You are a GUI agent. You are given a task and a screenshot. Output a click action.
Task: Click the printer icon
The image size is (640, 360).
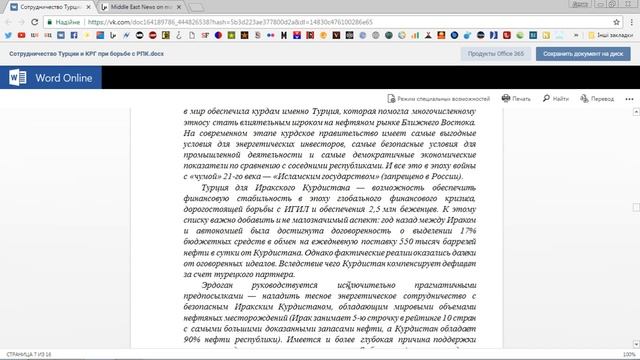coord(506,98)
